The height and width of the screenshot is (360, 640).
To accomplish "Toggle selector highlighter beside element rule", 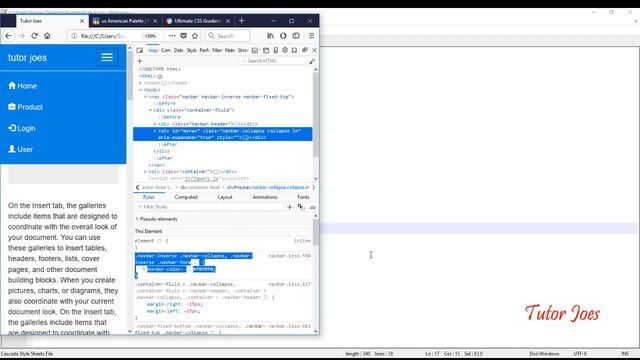I will [x=160, y=241].
